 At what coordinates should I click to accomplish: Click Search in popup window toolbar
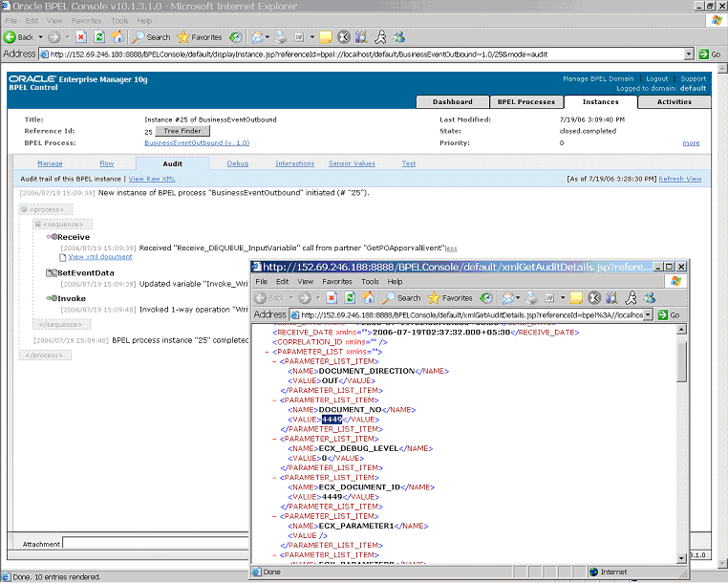click(x=401, y=298)
